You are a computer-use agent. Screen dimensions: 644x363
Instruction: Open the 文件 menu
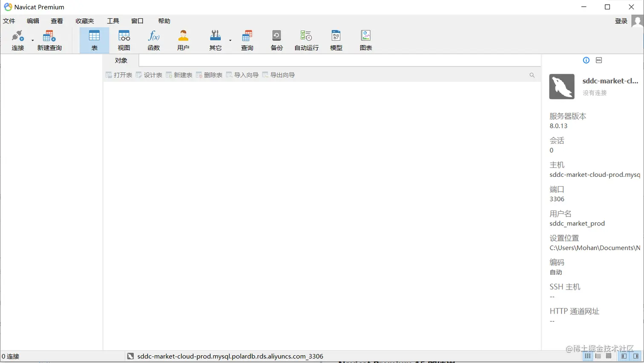pos(9,21)
